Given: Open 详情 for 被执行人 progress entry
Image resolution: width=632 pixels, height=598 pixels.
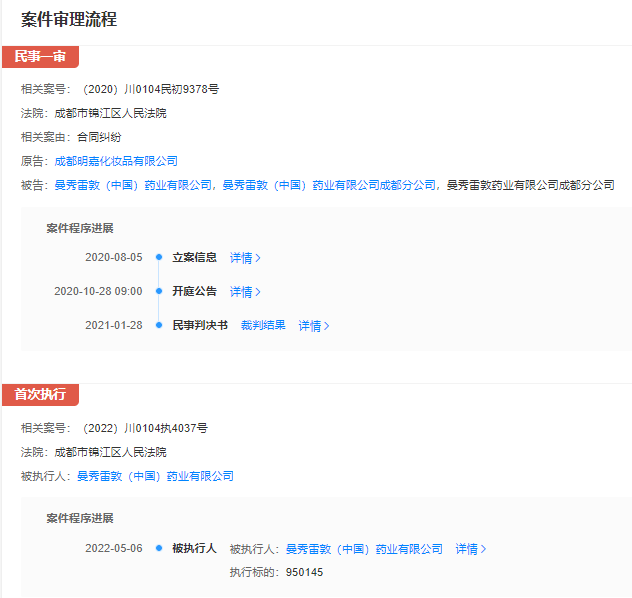Looking at the screenshot, I should pos(470,549).
